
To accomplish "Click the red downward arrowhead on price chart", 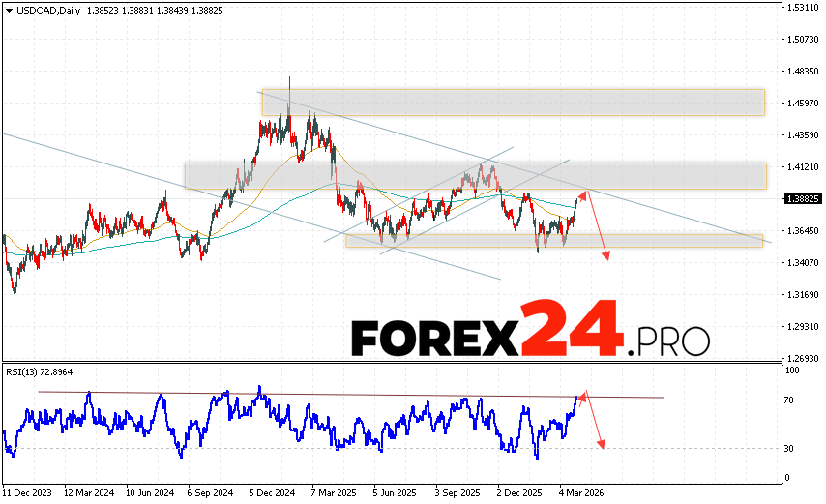I will tap(607, 255).
